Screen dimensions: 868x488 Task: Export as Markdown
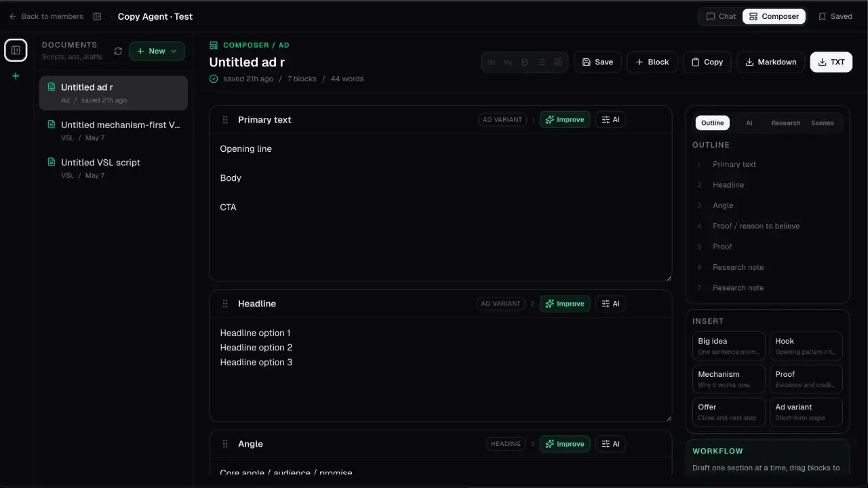(x=770, y=62)
